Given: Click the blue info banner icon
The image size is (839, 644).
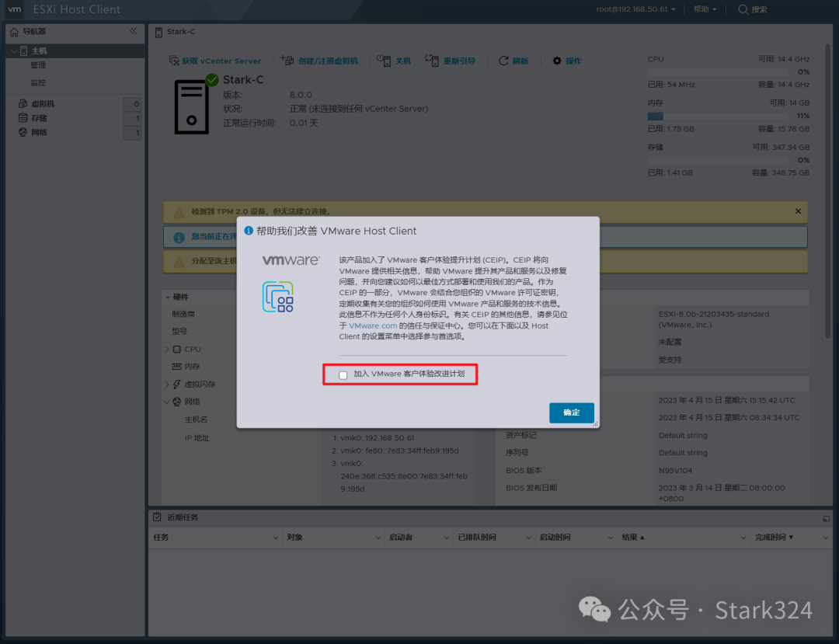Looking at the screenshot, I should coord(179,237).
